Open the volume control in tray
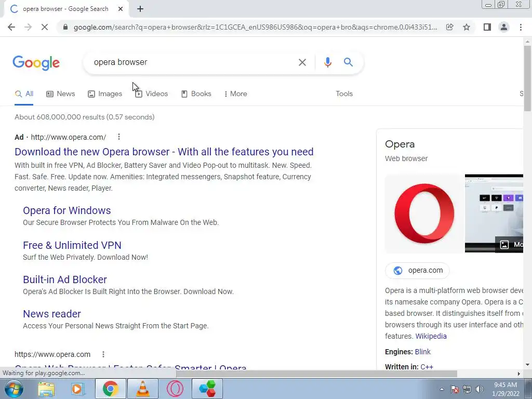Viewport: 532px width, 399px height. [480, 389]
